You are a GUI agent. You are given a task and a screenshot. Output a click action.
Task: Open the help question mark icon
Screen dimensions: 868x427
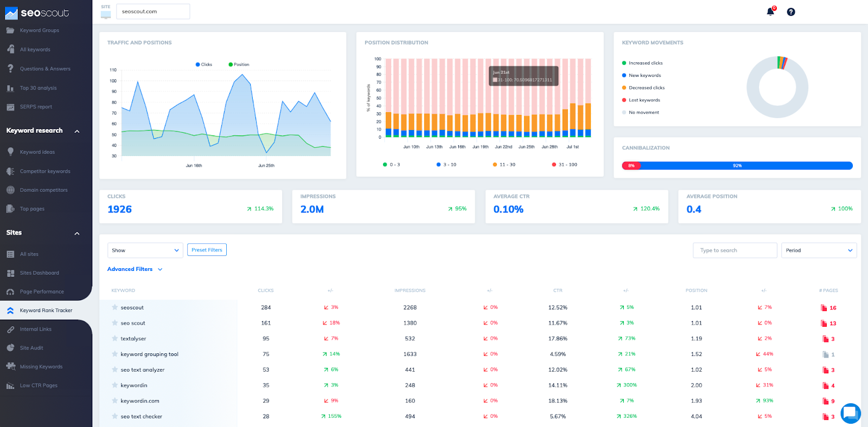[x=791, y=12]
